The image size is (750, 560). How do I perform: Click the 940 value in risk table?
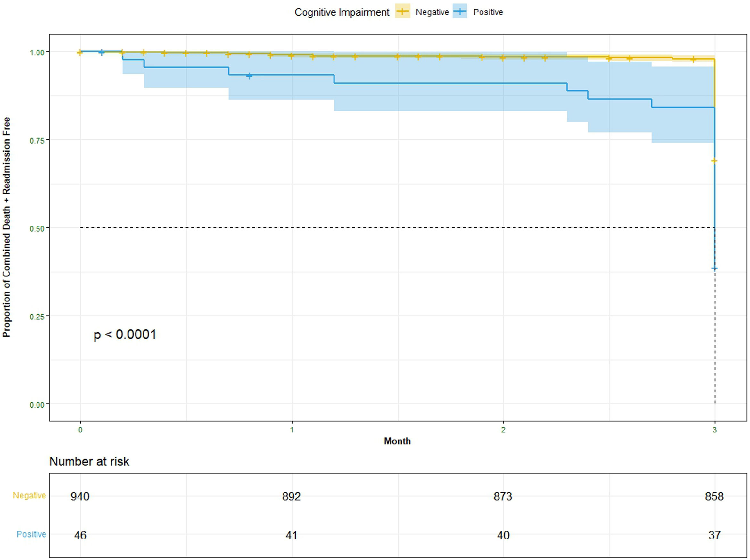[80, 496]
